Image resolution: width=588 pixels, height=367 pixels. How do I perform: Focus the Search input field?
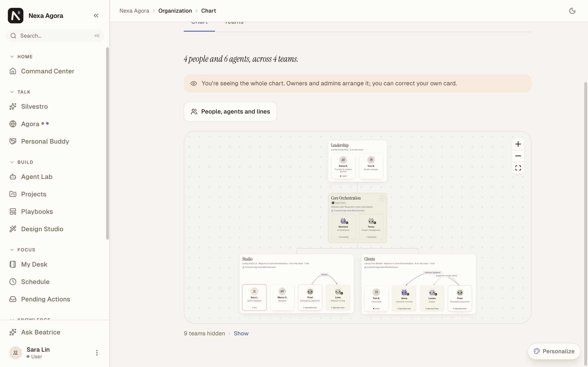pyautogui.click(x=55, y=36)
